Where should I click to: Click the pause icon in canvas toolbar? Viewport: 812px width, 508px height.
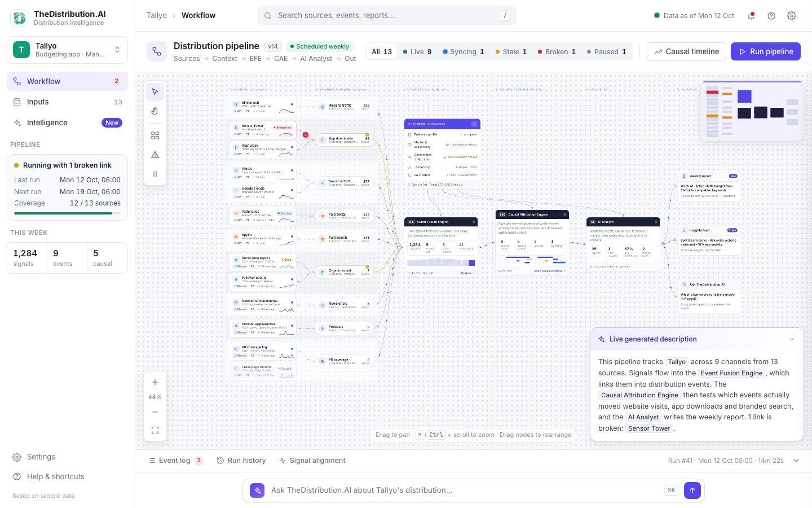[x=155, y=174]
